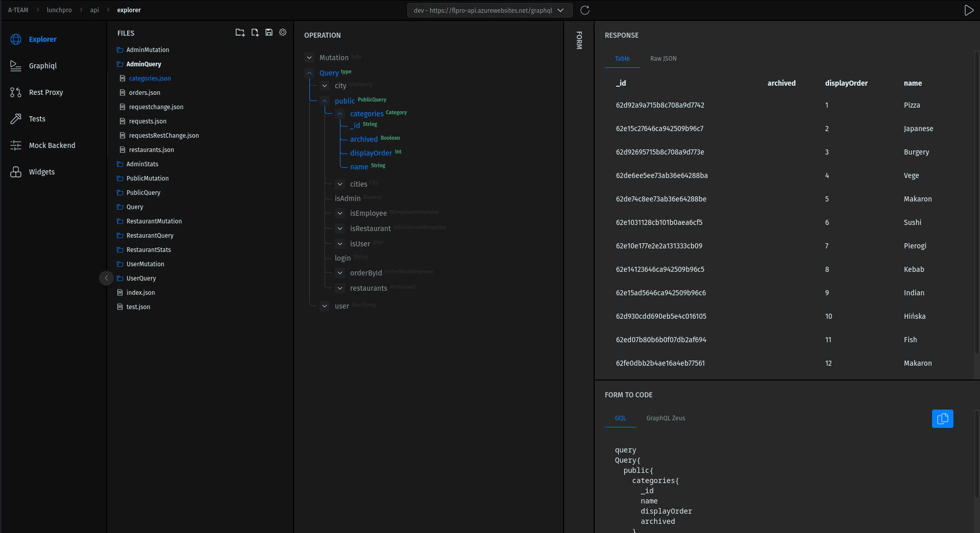Open the Graphiql section from the sidebar
The width and height of the screenshot is (980, 533).
[x=43, y=65]
